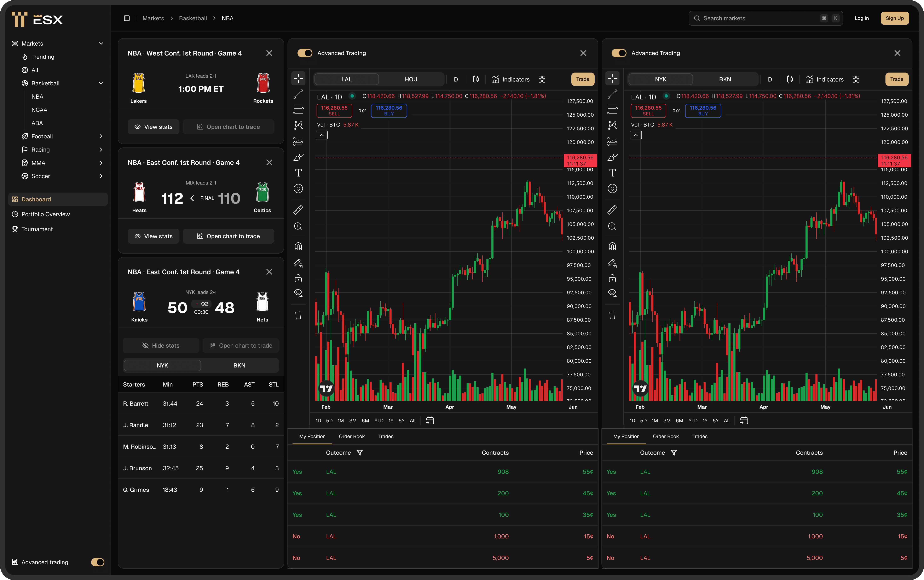Expand the MMA sidebar section
This screenshot has height=580, width=924.
click(101, 163)
